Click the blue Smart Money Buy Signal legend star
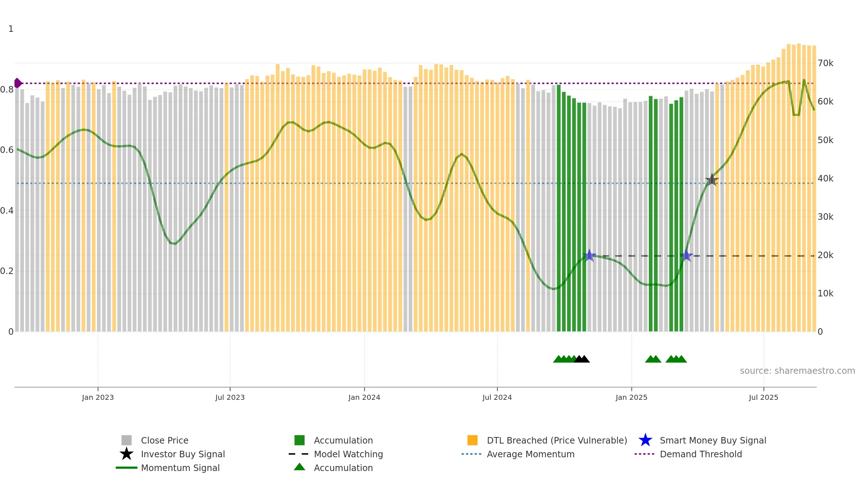 pos(646,440)
